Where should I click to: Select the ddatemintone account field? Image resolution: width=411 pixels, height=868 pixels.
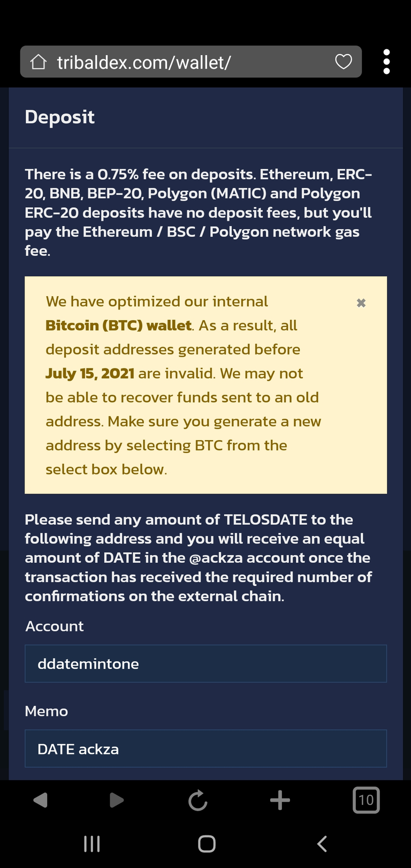[205, 664]
